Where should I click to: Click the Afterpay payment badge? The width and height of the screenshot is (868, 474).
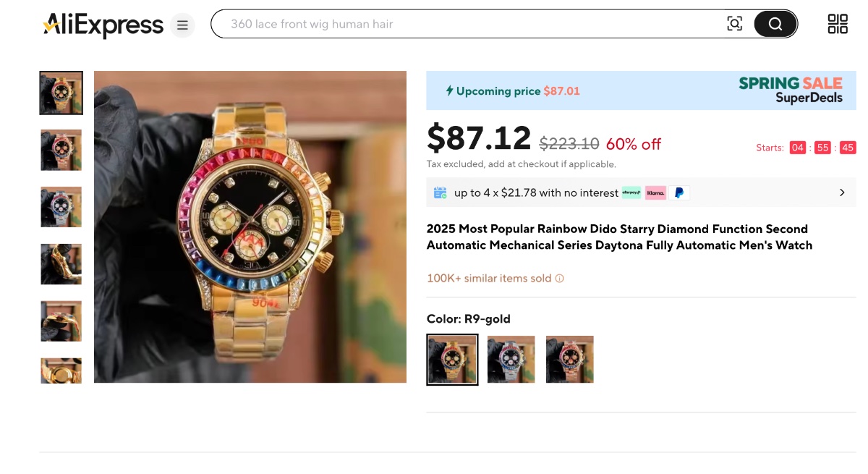pyautogui.click(x=631, y=192)
